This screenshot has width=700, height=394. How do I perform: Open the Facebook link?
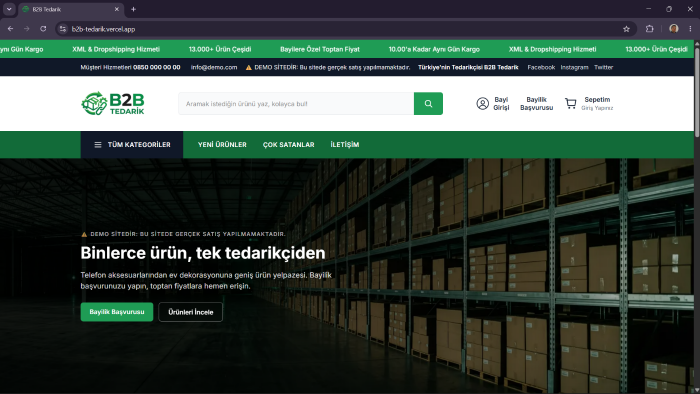(x=541, y=67)
